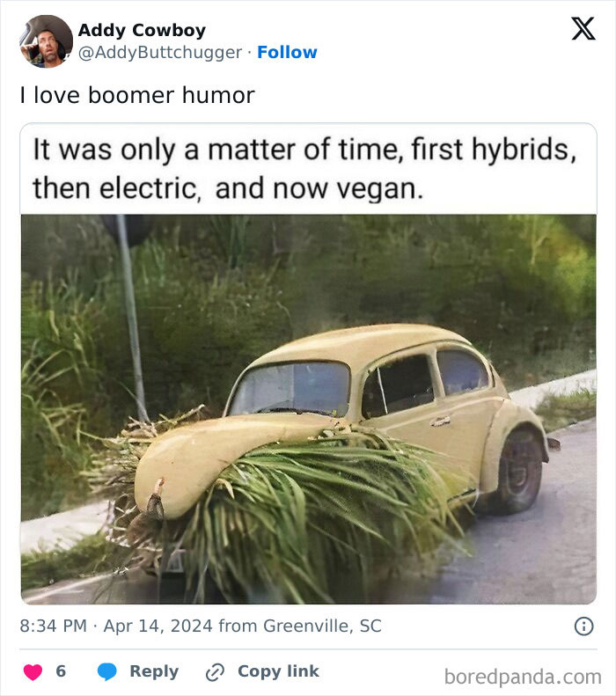Click the 8:34 PM timestamp
616x696 pixels.
tap(53, 626)
